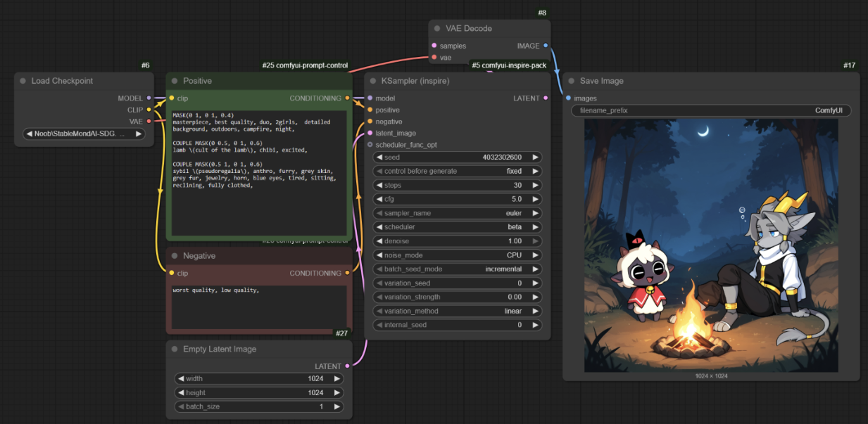Increase internal_seed using its right arrow
Screen dimensions: 868x424
535,325
